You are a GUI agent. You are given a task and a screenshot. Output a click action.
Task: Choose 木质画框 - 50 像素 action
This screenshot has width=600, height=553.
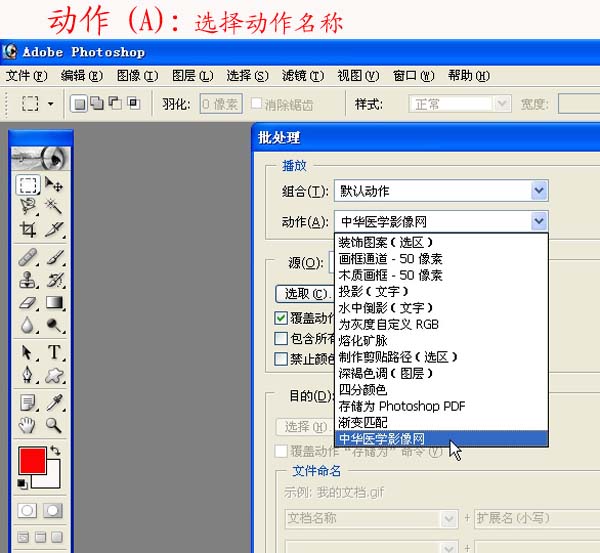pyautogui.click(x=442, y=275)
